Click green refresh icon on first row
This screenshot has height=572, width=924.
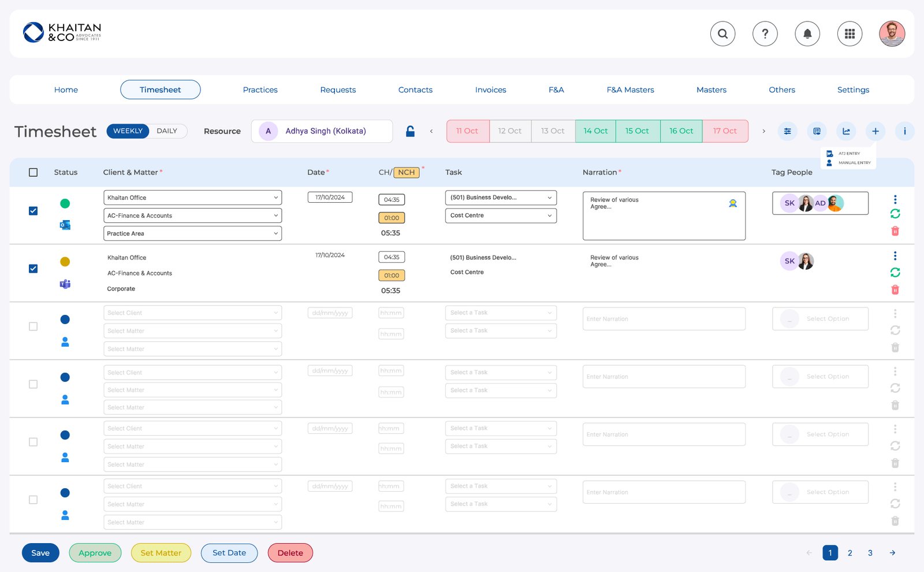point(895,214)
